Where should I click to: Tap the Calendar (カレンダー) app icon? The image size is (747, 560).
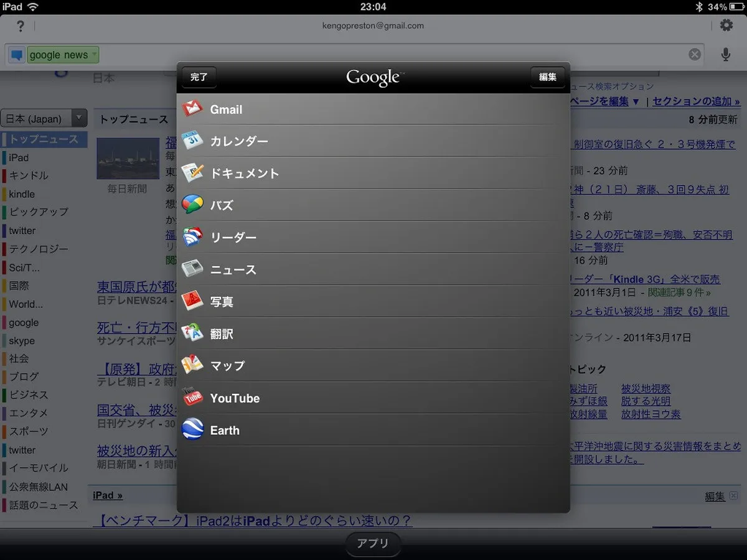tap(192, 141)
